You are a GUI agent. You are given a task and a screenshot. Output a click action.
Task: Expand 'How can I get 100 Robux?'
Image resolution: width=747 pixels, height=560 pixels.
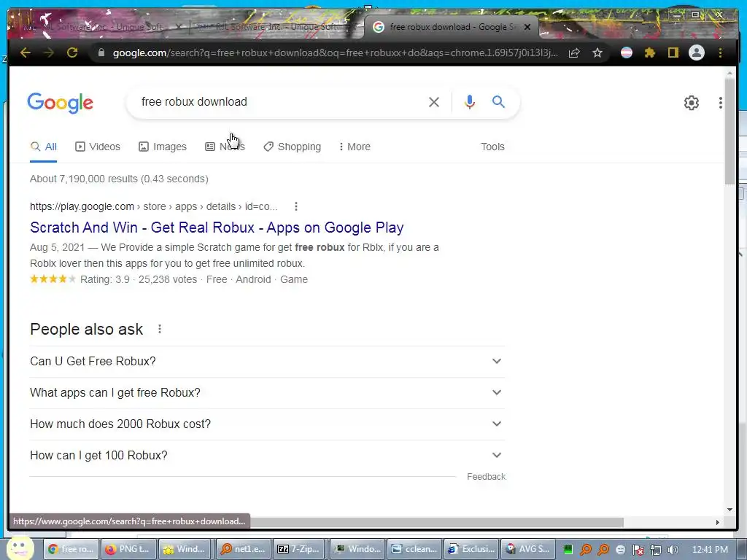[x=267, y=456]
